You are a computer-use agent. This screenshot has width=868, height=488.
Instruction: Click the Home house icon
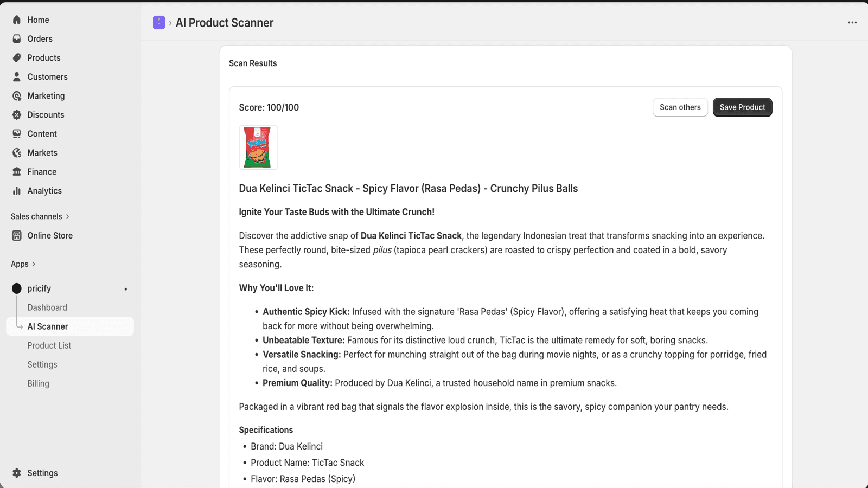pyautogui.click(x=17, y=20)
